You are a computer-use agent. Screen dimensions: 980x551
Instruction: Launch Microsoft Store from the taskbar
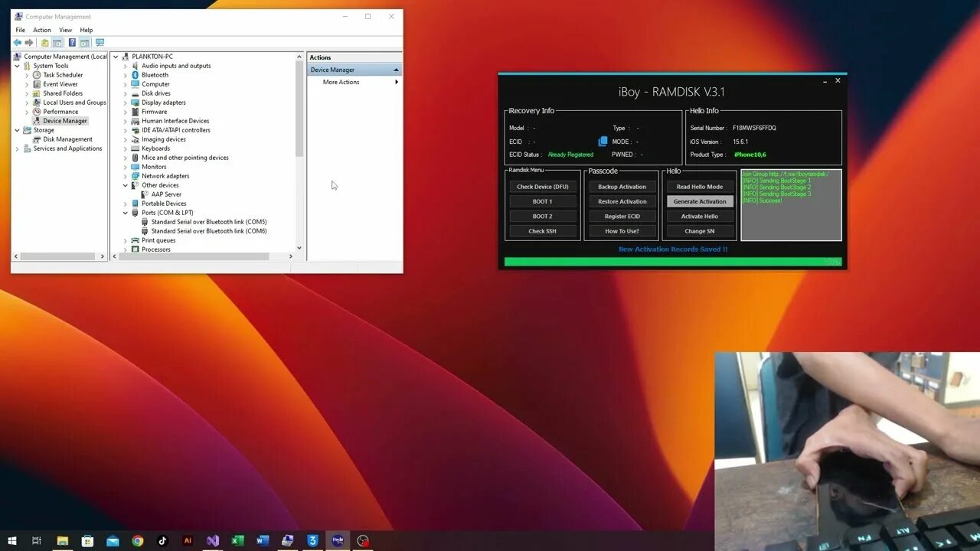pyautogui.click(x=88, y=540)
